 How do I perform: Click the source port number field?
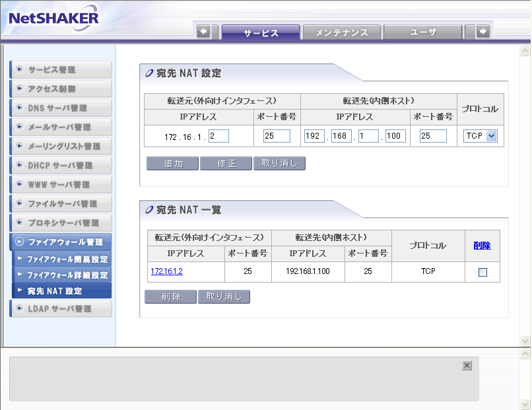point(277,136)
